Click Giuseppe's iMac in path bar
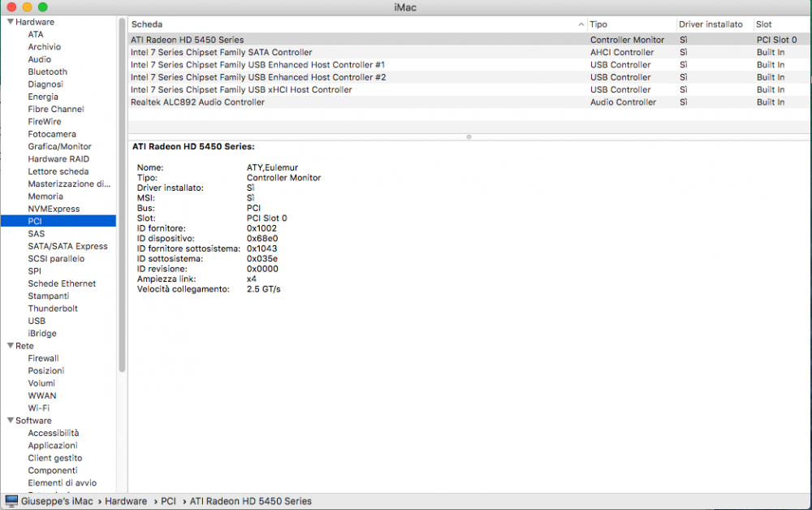The image size is (812, 510). pos(57,501)
